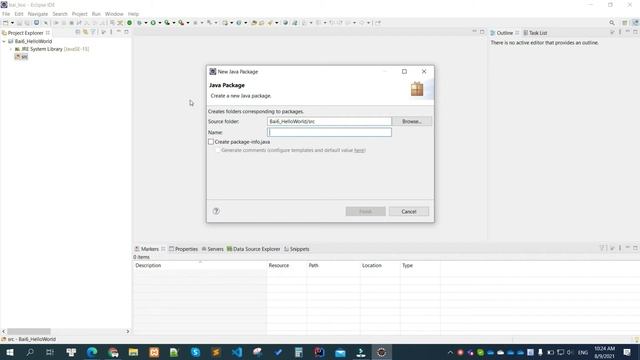Click the filter icon in Project Explorer toolbar

pos(93,32)
